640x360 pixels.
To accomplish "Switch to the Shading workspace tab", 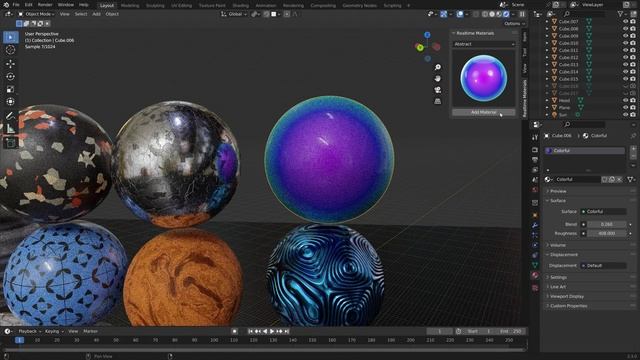I will coord(240,5).
